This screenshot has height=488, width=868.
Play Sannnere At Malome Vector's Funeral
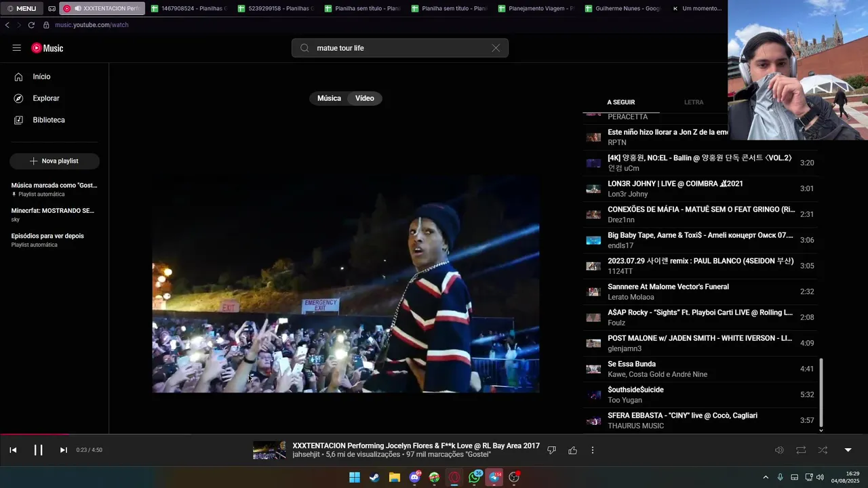pyautogui.click(x=701, y=291)
